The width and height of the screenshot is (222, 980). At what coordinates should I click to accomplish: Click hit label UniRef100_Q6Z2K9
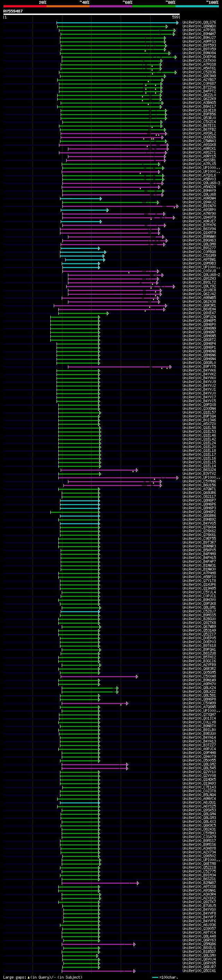click(199, 99)
